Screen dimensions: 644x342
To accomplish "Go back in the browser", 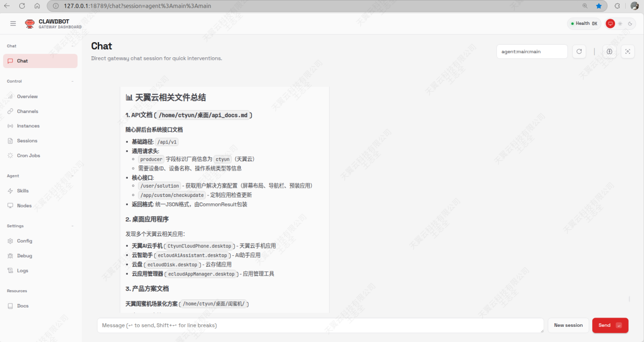I will 7,6.
